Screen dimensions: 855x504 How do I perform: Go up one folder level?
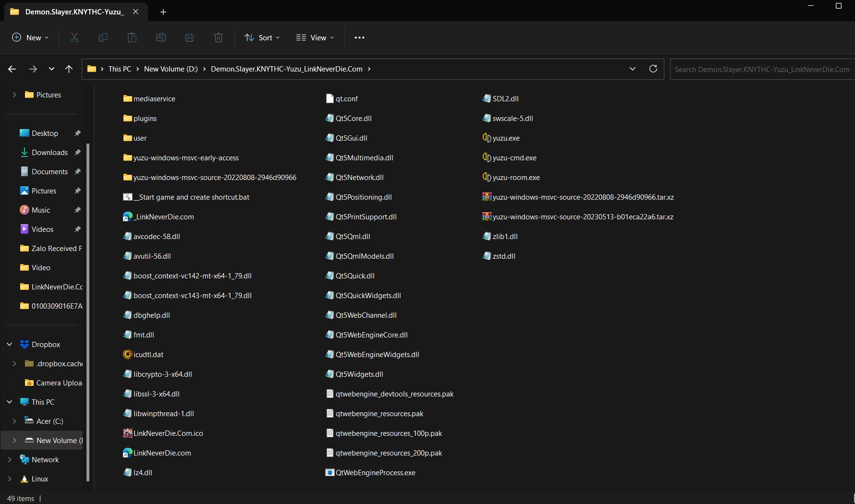(x=69, y=69)
